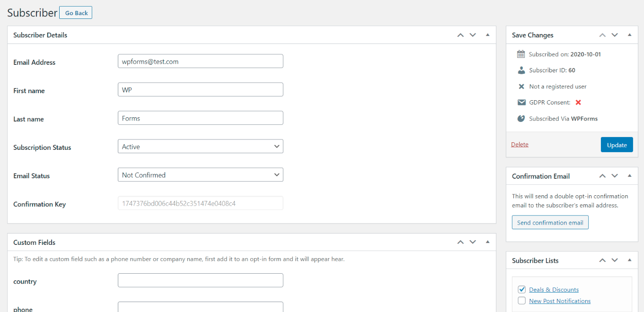Viewport: 644px width, 312px height.
Task: Open the Email Status dropdown
Action: tap(200, 175)
